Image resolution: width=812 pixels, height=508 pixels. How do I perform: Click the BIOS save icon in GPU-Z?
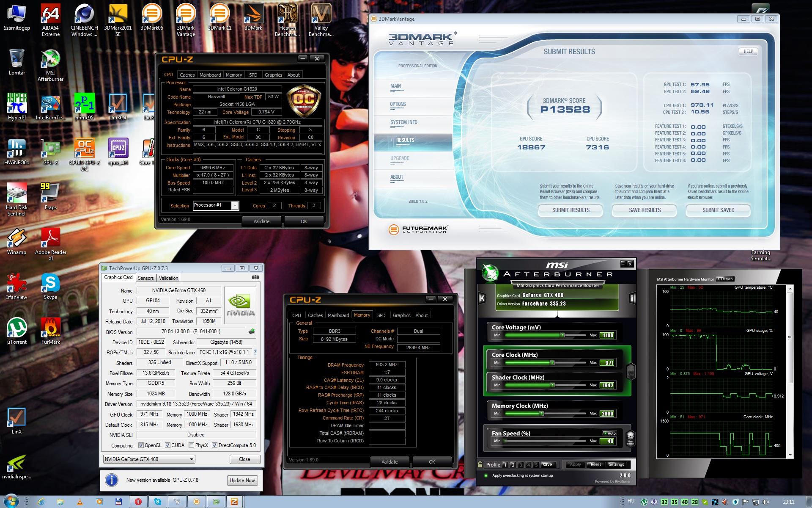[x=252, y=331]
